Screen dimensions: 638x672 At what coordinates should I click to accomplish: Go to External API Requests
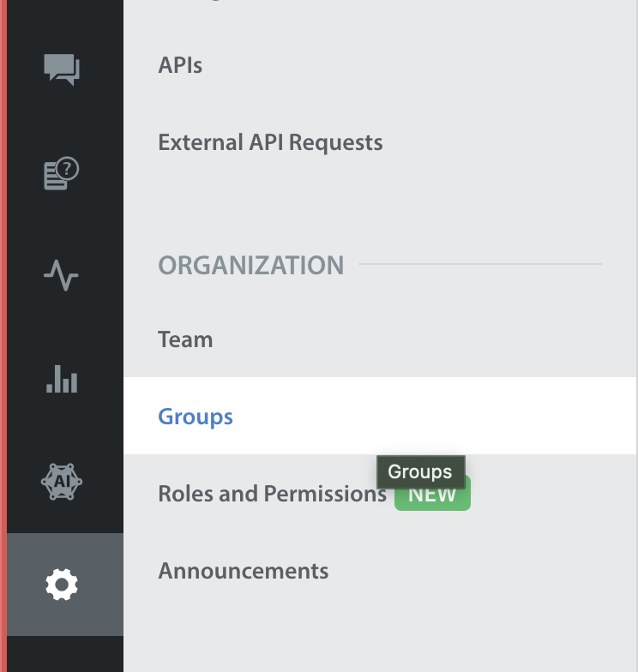point(271,142)
